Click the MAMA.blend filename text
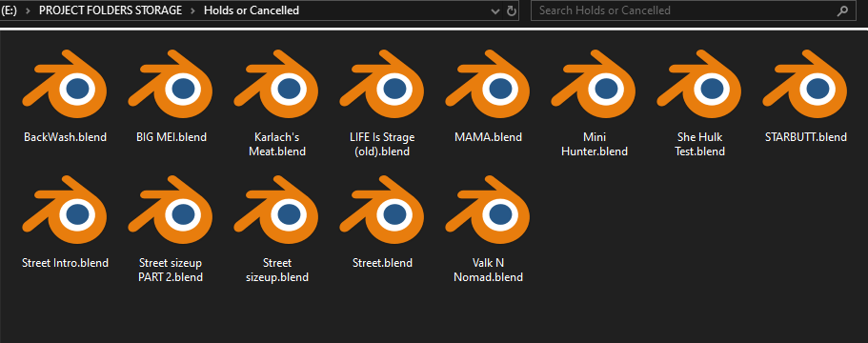Screen dimensions: 868x343 point(488,137)
